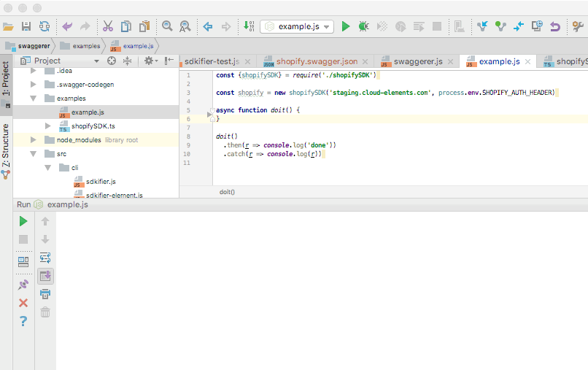Synchronize files using the refresh icon

[45, 26]
